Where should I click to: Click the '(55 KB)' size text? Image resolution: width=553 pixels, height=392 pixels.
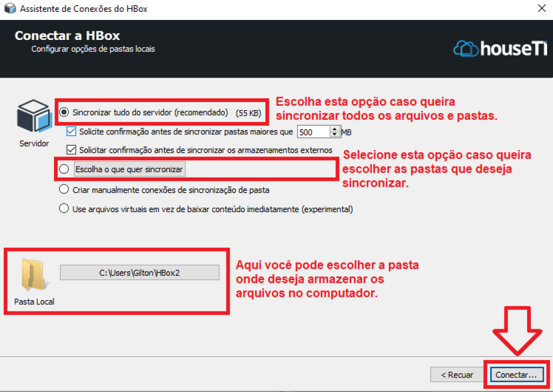tap(248, 113)
